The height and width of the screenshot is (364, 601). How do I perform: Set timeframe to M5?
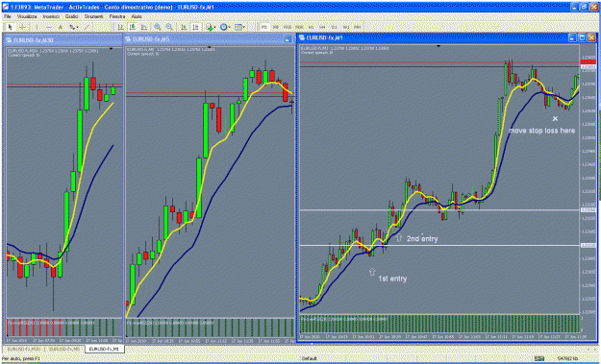(x=275, y=27)
